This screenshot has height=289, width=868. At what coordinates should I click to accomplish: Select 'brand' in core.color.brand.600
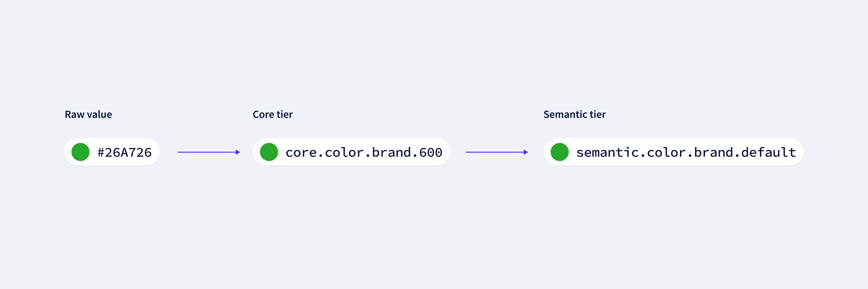pyautogui.click(x=392, y=152)
